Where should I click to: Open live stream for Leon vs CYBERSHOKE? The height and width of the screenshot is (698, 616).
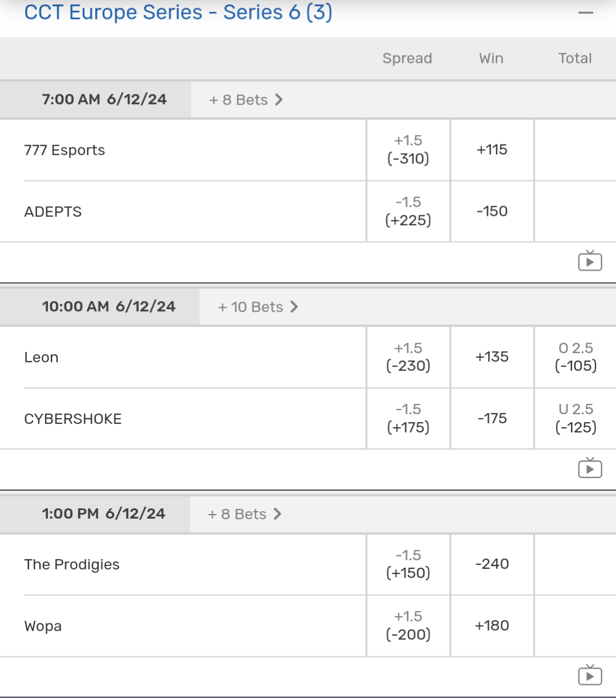click(590, 469)
